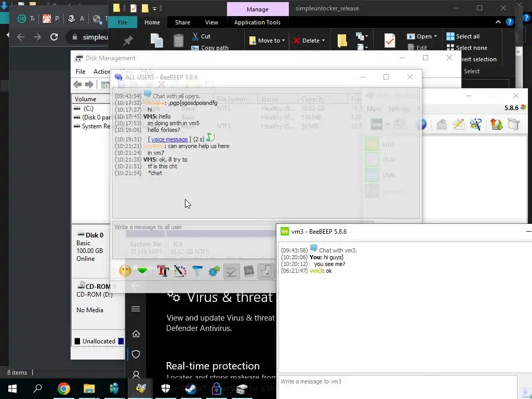
Task: Open the Windows Security Home icon
Action: pyautogui.click(x=136, y=334)
